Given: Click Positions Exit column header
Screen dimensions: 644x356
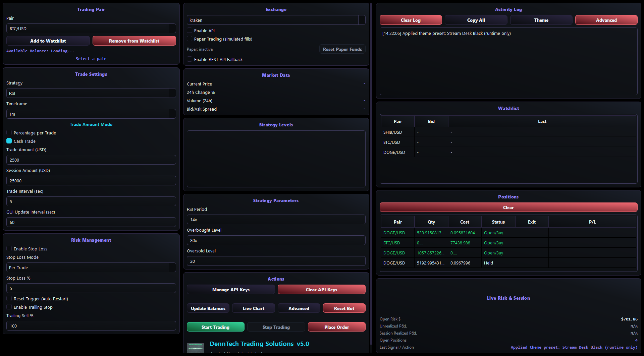Looking at the screenshot, I should [x=532, y=222].
